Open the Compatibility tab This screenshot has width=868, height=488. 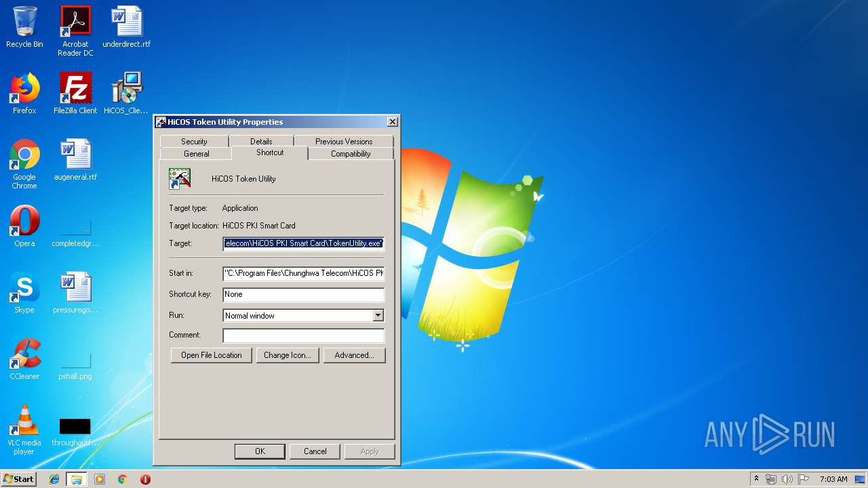351,153
